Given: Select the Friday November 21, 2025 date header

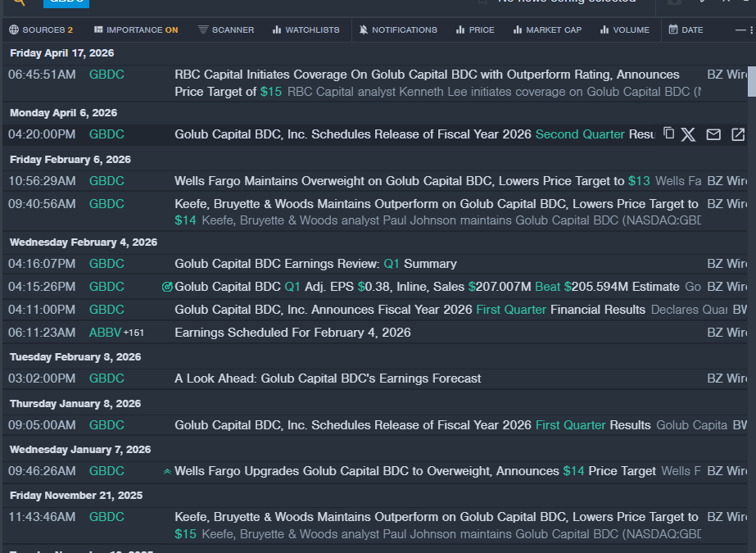Looking at the screenshot, I should [x=76, y=495].
